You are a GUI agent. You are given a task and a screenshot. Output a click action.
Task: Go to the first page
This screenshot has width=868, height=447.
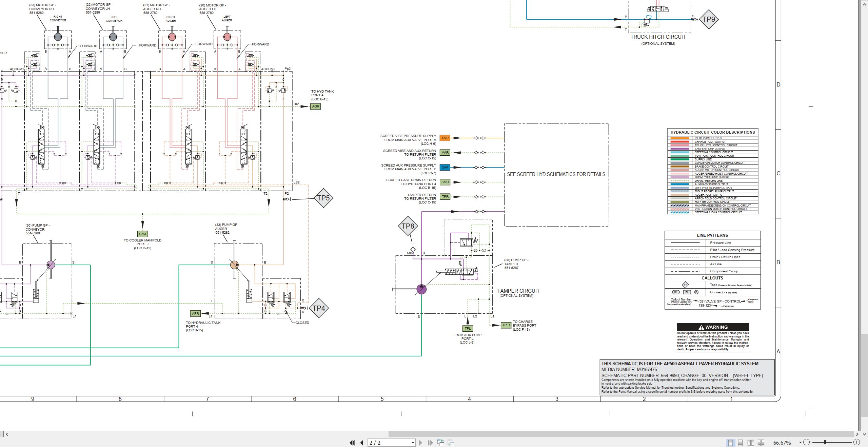(352, 443)
